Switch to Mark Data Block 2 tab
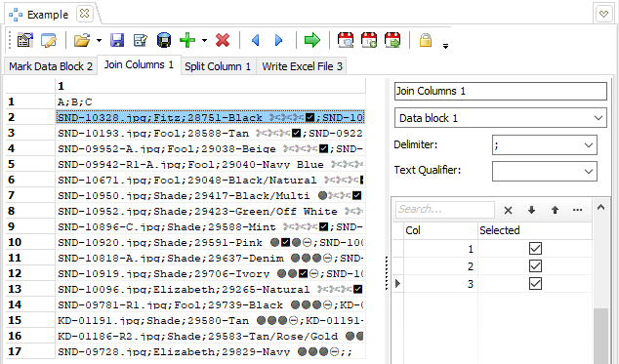 coord(51,66)
